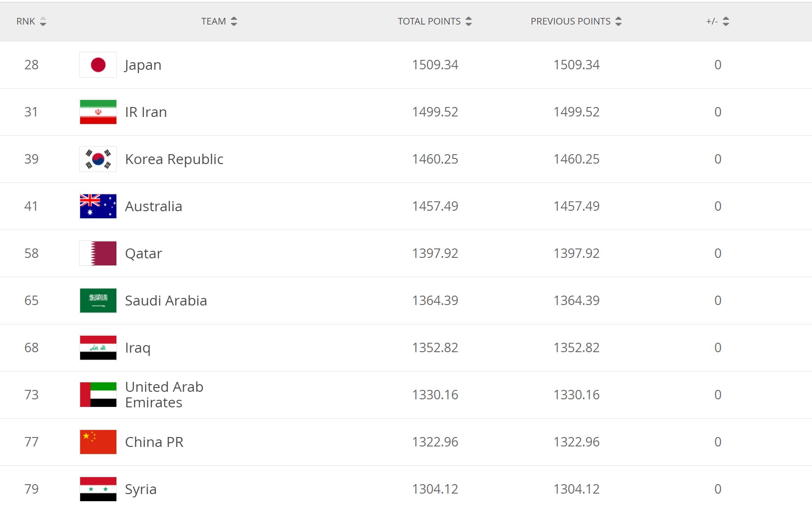Screen dimensions: 812x512
Task: Click the TOTAL POINTS header label
Action: pyautogui.click(x=429, y=21)
